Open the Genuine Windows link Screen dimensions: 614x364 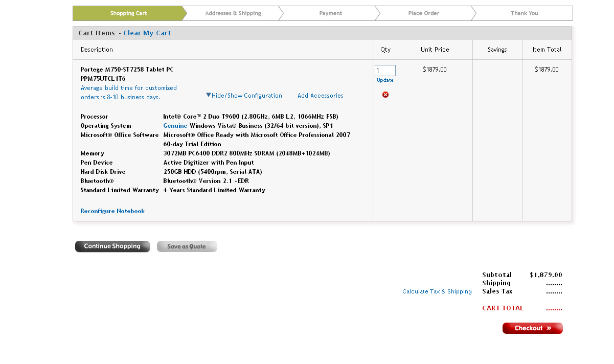pos(175,126)
